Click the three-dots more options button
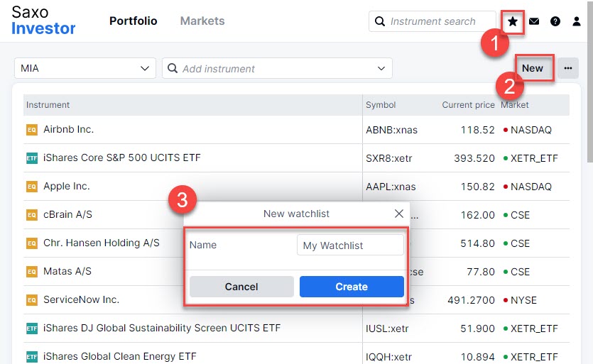 coord(568,68)
